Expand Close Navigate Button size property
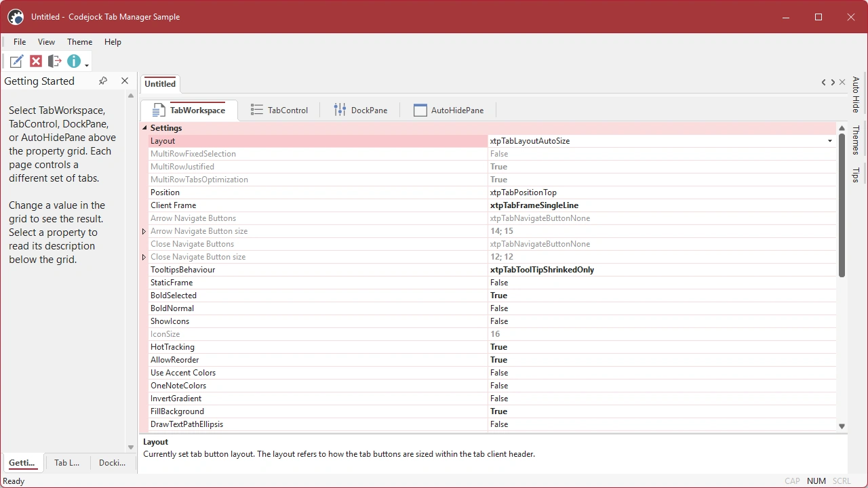Image resolution: width=868 pixels, height=488 pixels. (144, 257)
